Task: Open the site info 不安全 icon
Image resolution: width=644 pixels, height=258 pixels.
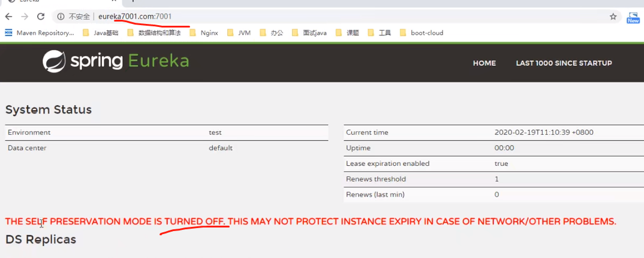Action: point(61,17)
